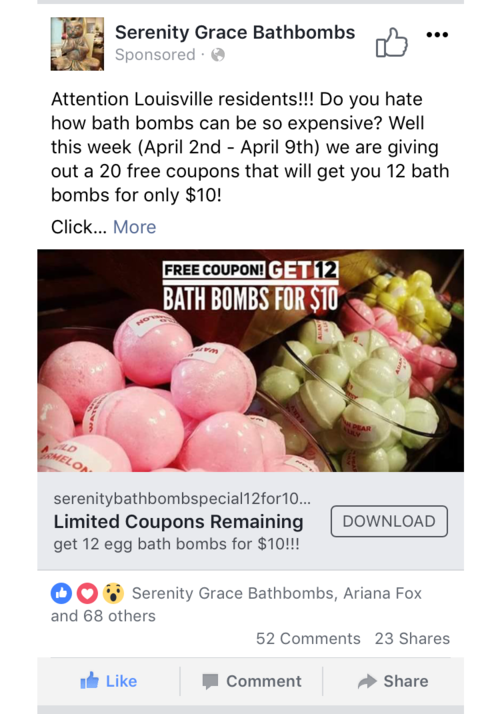500x714 pixels.
Task: Click the wow face reaction icon
Action: coord(113,593)
